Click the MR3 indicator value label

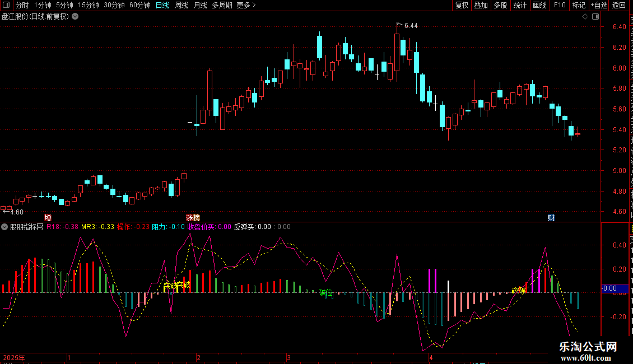[x=97, y=227]
